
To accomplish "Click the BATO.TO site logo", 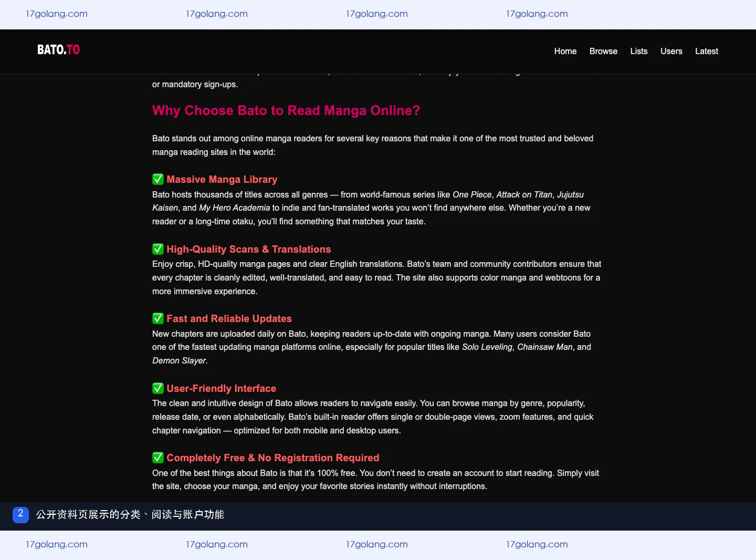I will click(58, 50).
